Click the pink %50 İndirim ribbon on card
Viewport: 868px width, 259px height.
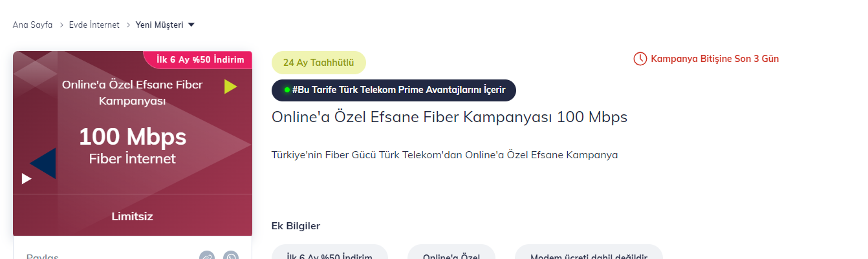(198, 59)
